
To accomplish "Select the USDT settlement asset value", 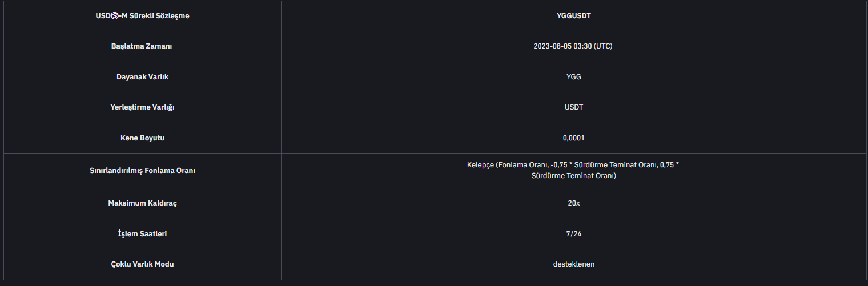I will tap(573, 107).
